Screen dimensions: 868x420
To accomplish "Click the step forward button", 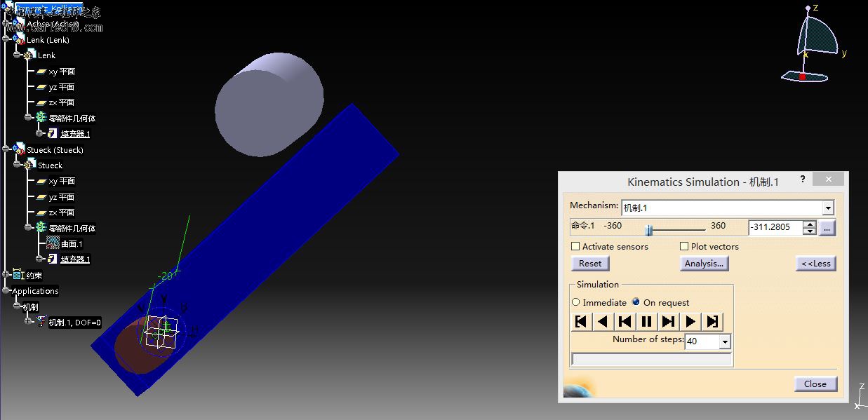I will 668,322.
